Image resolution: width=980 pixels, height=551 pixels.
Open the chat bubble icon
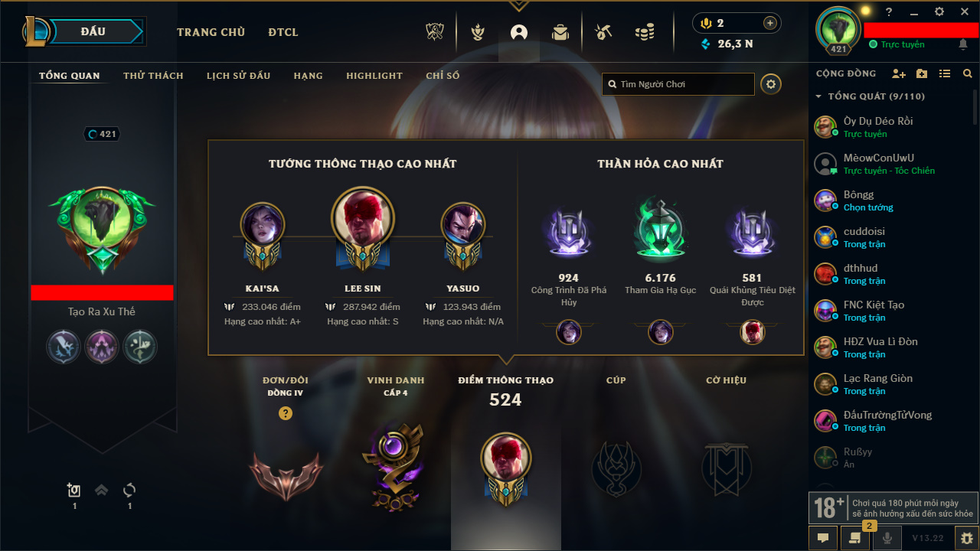tap(823, 538)
